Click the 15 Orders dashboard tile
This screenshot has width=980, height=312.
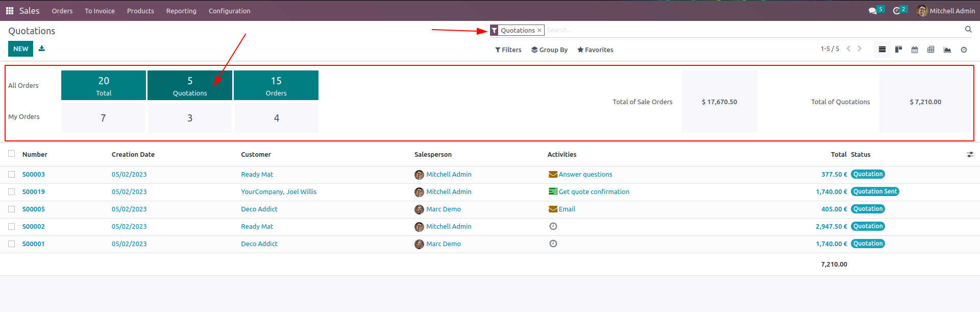[276, 85]
